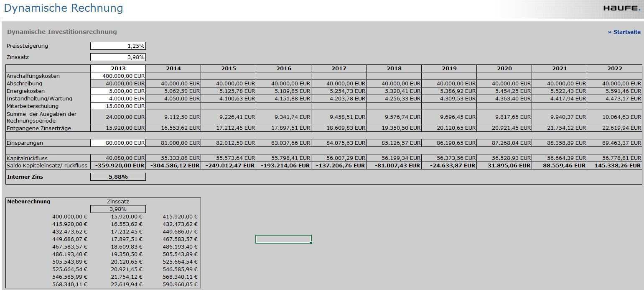The image size is (644, 290).
Task: Select the Anschaffungskosten cell with 400.000,00 EUR
Action: 118,76
